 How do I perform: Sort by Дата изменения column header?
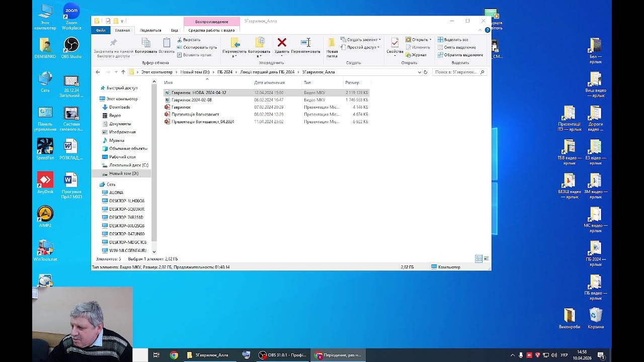(277, 82)
